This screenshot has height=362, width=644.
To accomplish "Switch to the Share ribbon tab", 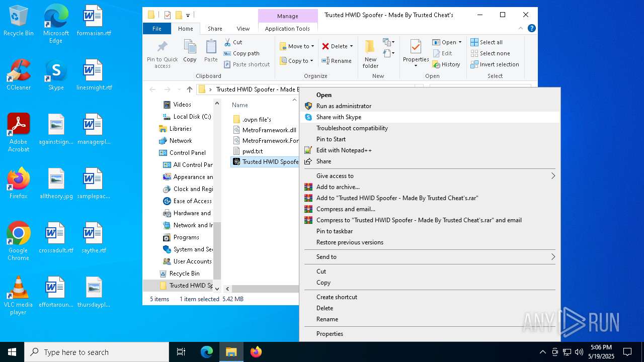I will (x=215, y=29).
